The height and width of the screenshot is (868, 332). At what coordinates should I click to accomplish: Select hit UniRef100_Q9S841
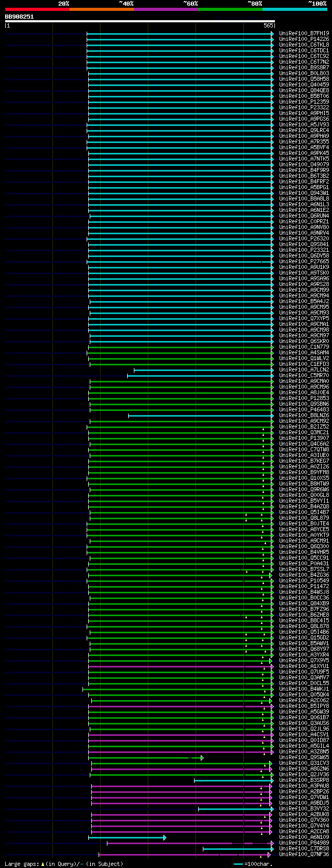click(x=304, y=244)
